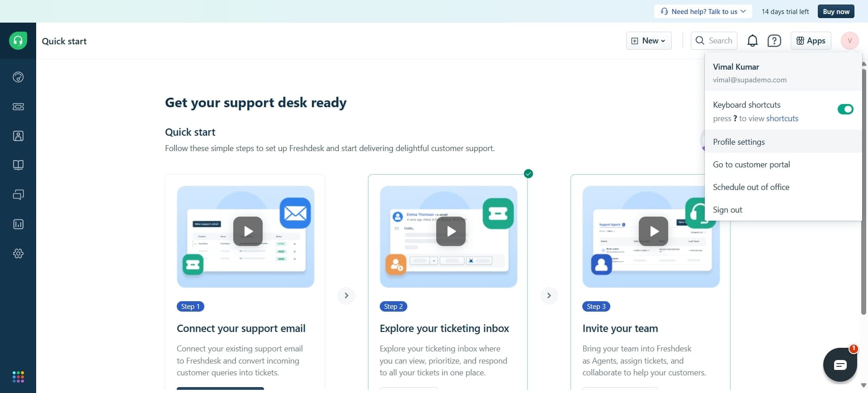Select Sign out from the menu

point(783,209)
